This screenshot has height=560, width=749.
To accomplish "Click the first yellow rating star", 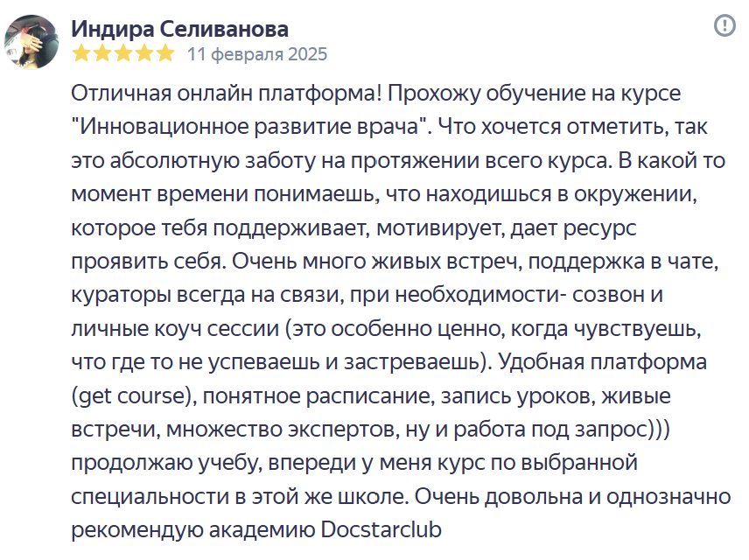I will [80, 54].
